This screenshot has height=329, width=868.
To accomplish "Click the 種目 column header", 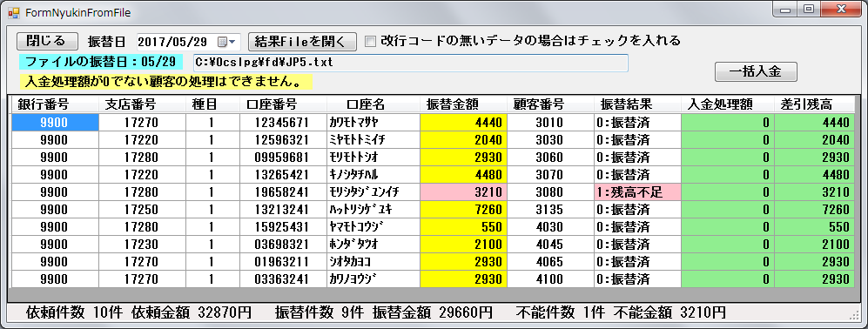I will 212,104.
